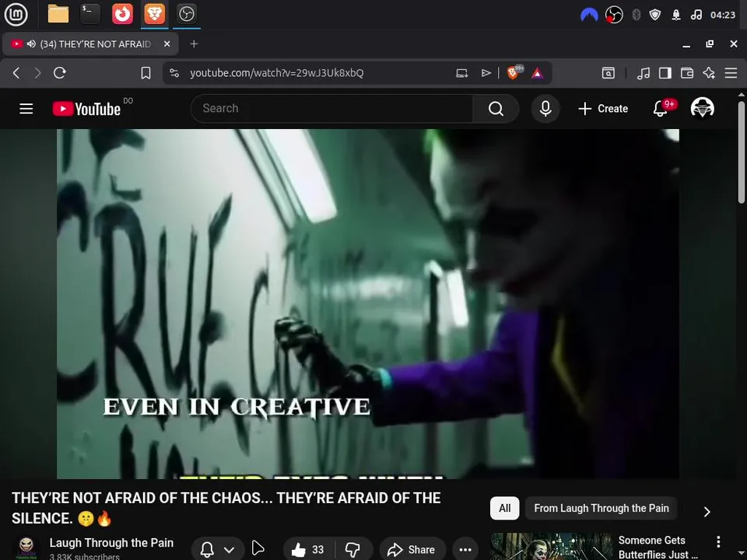This screenshot has width=747, height=560.
Task: Go forward one page
Action: [37, 73]
